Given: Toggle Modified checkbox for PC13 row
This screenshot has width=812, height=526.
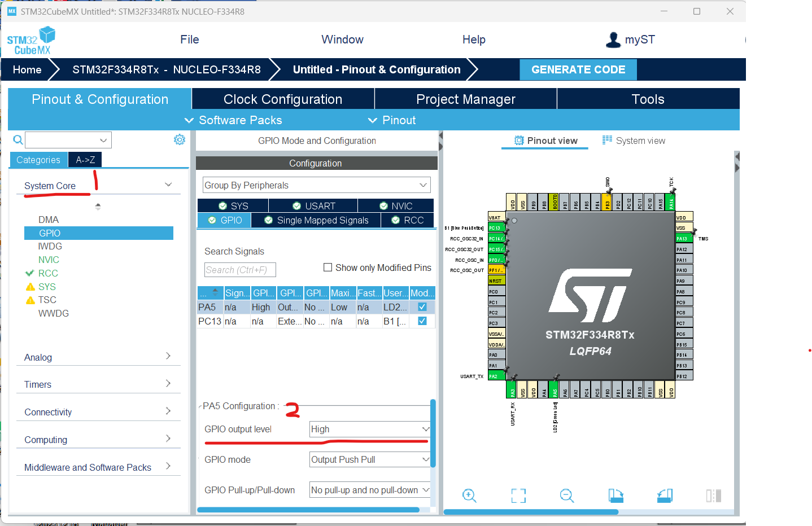Looking at the screenshot, I should click(422, 321).
